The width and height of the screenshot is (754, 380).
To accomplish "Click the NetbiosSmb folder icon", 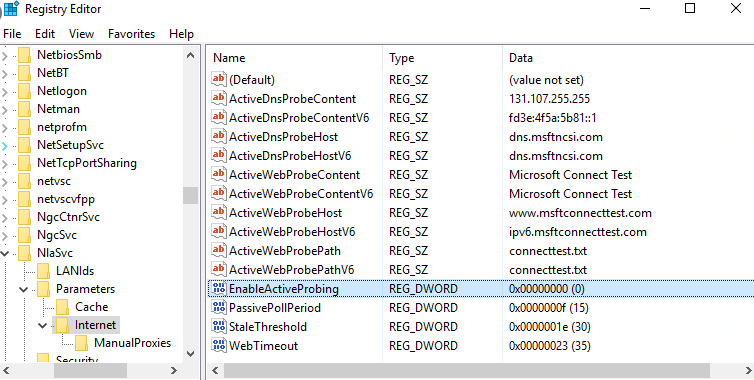I will coord(25,55).
